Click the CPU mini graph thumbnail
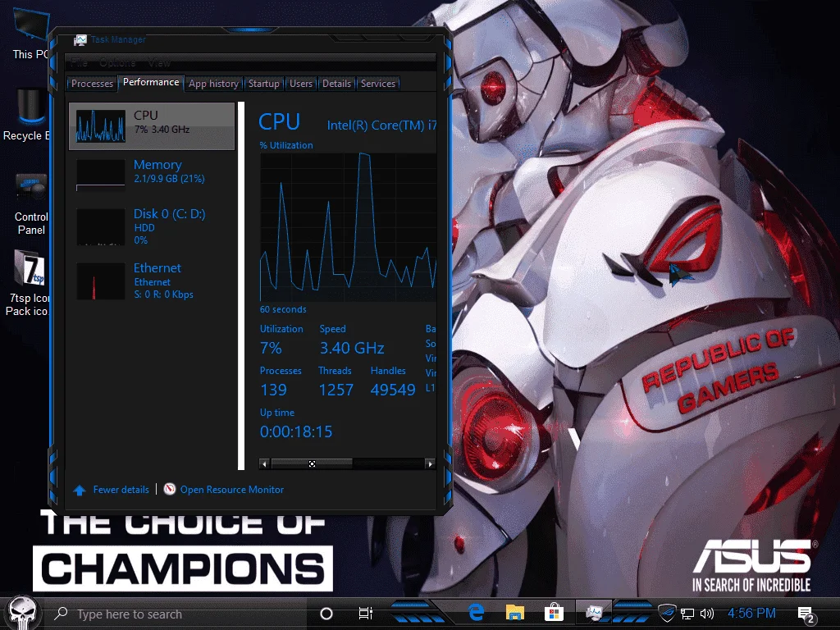 [101, 126]
